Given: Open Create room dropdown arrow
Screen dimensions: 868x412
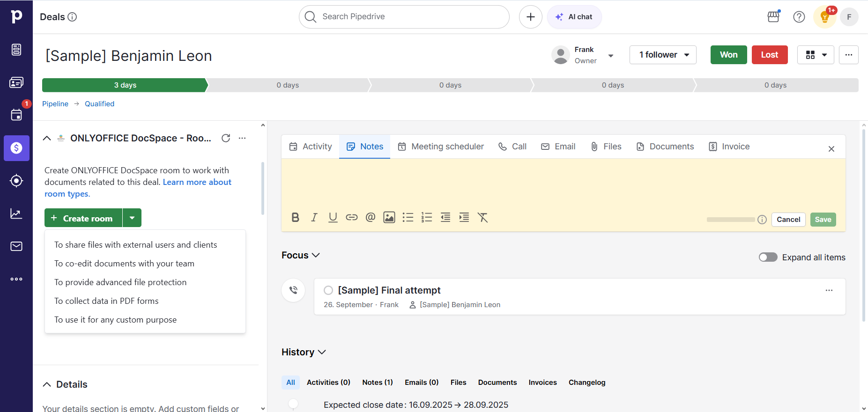Looking at the screenshot, I should pos(132,218).
